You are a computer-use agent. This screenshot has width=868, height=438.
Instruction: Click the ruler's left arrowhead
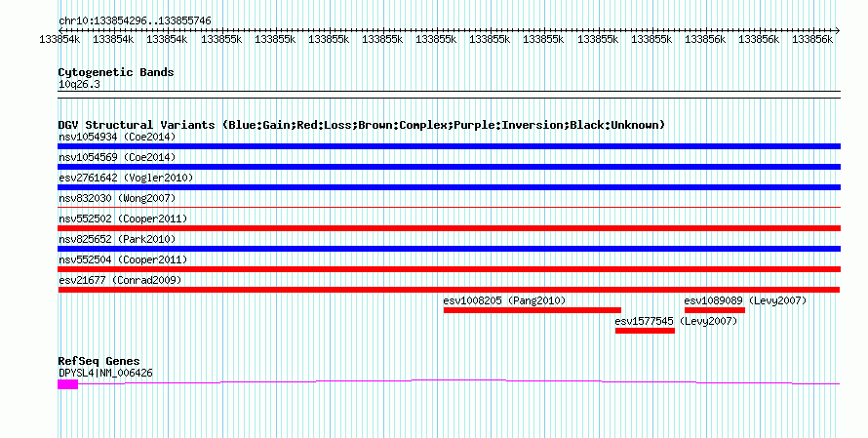60,30
